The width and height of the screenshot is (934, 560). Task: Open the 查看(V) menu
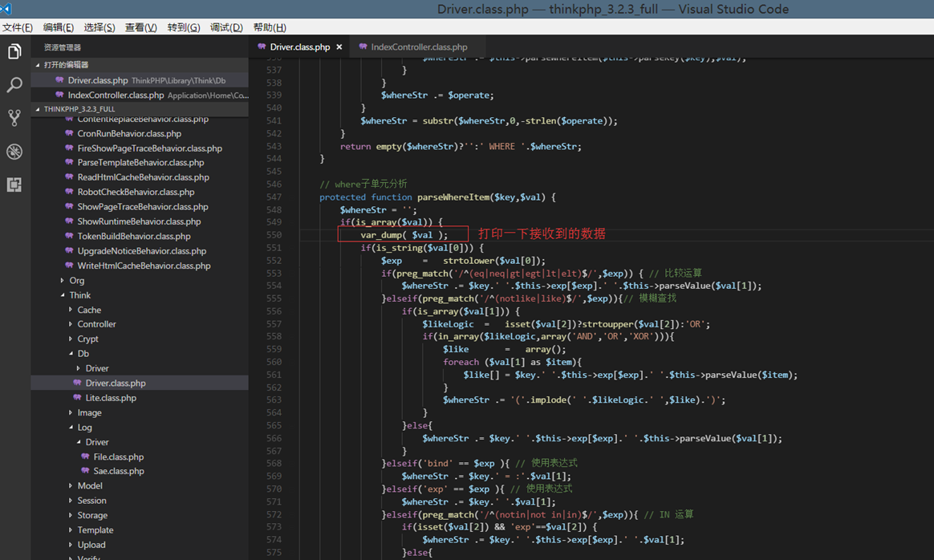141,27
